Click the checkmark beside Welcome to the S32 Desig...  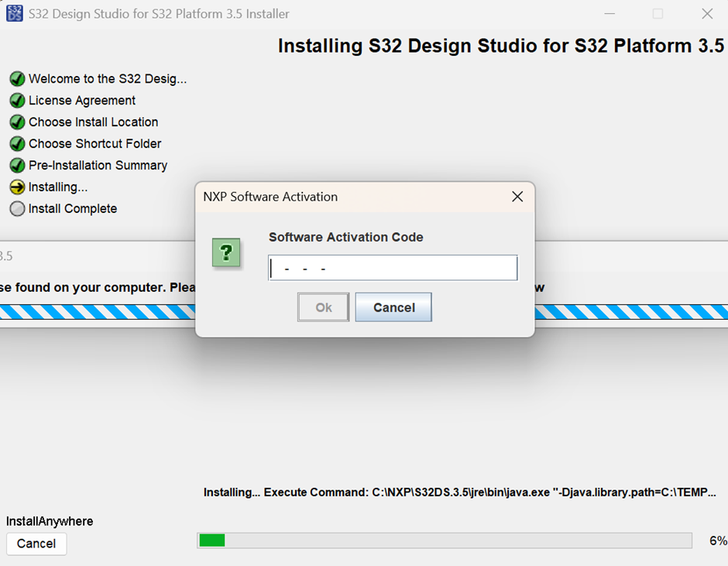click(17, 79)
